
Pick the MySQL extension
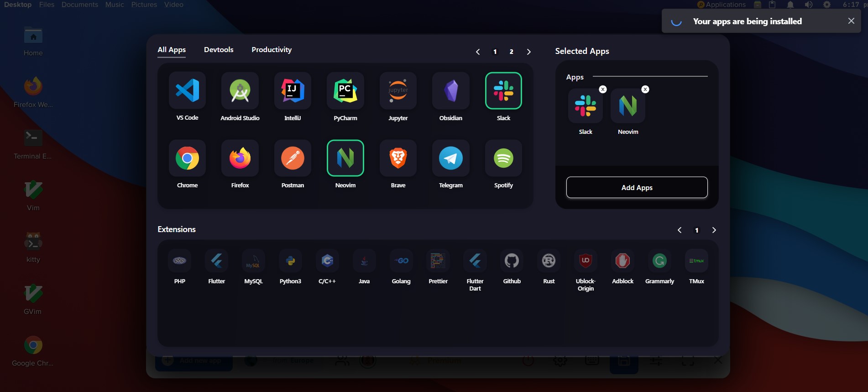point(253,261)
